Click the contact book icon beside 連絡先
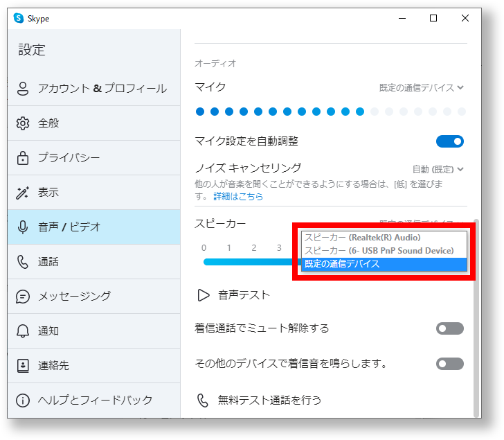This screenshot has width=504, height=440. [x=23, y=366]
